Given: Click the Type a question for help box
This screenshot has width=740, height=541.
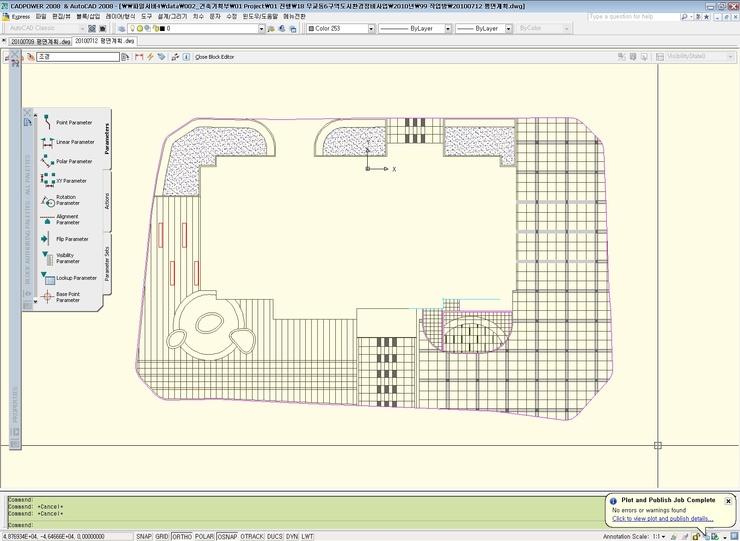Looking at the screenshot, I should click(633, 17).
